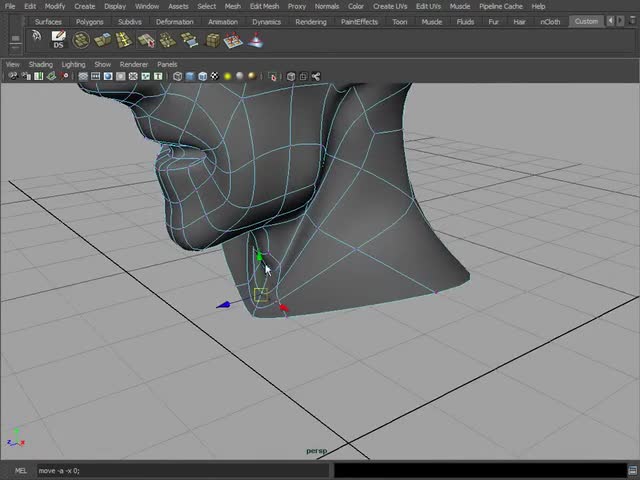
Task: Open the Shading panel menu
Action: (x=40, y=64)
